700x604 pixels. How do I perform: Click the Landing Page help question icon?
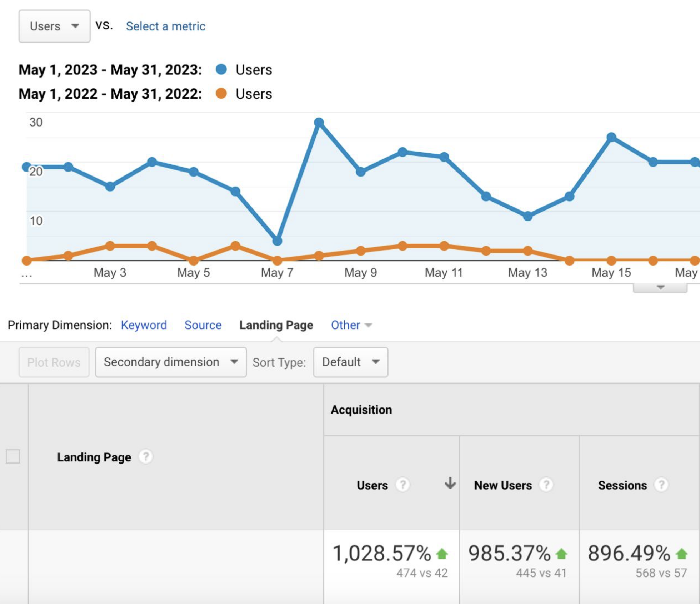point(146,457)
